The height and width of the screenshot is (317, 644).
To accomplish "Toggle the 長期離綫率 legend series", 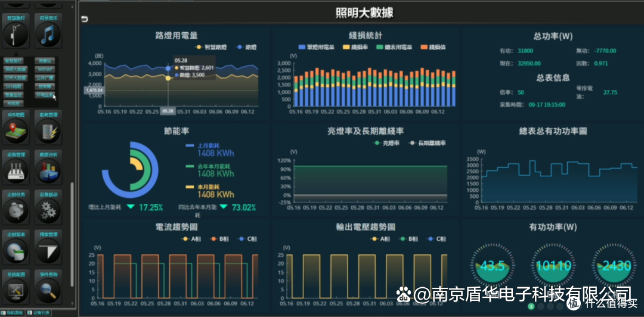I will tap(427, 144).
